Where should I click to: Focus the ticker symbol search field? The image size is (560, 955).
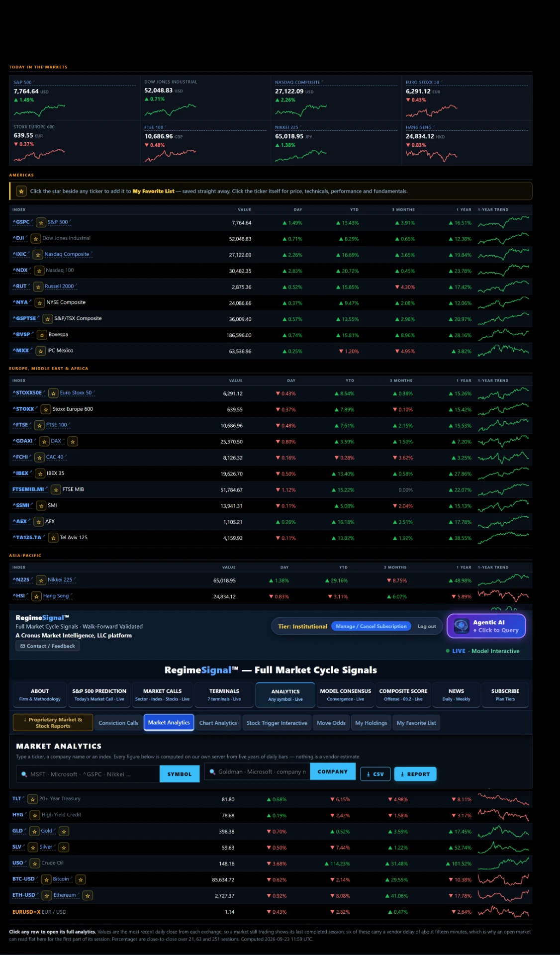[x=88, y=774]
